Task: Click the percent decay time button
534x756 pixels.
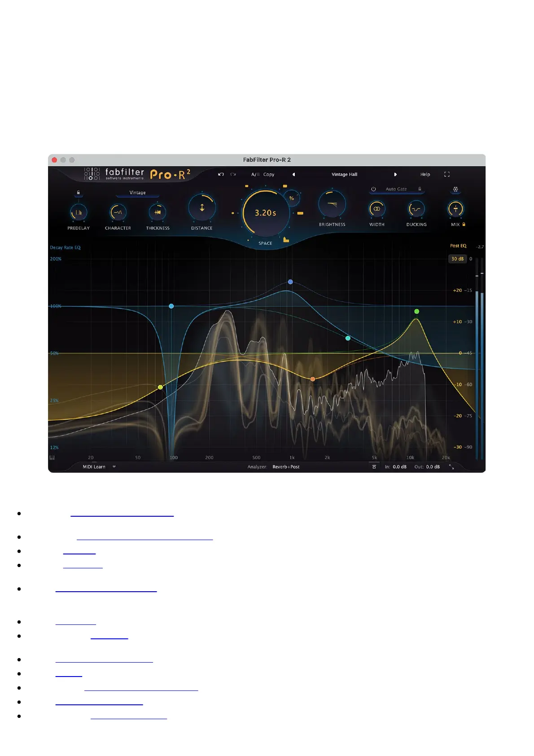Action: click(x=292, y=198)
